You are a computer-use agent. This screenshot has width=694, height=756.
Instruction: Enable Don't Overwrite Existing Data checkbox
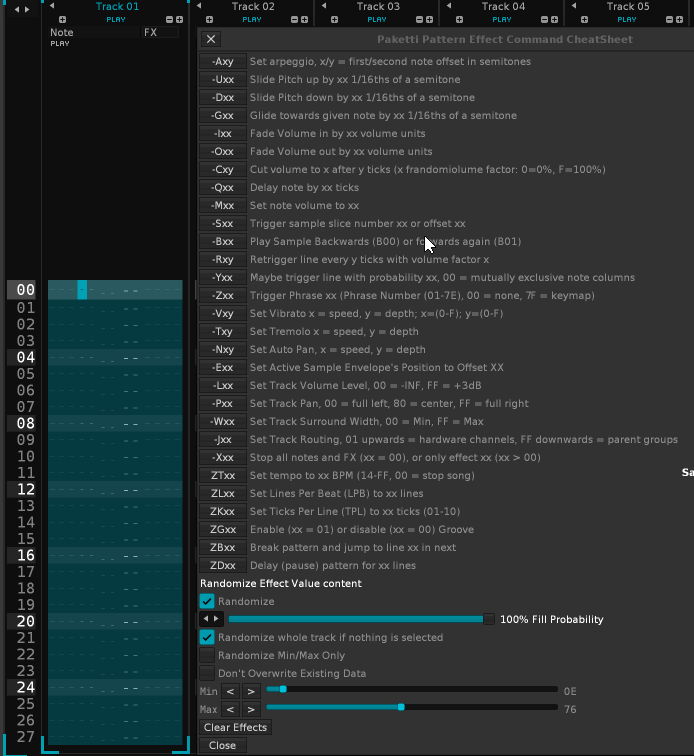tap(207, 673)
